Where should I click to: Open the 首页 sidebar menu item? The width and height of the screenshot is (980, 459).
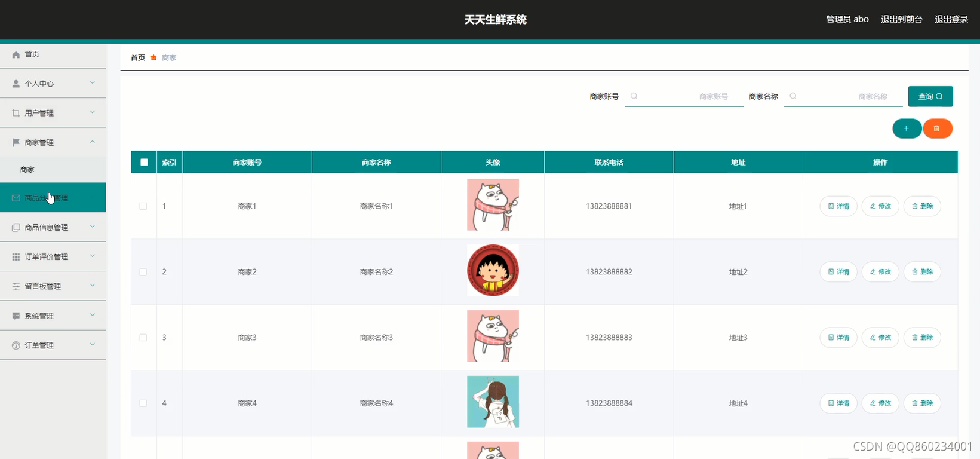pyautogui.click(x=53, y=54)
